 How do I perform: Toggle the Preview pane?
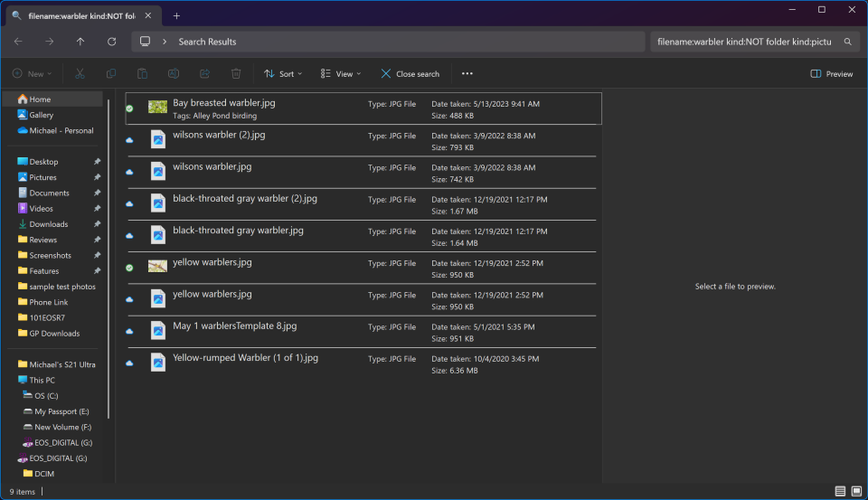[832, 74]
